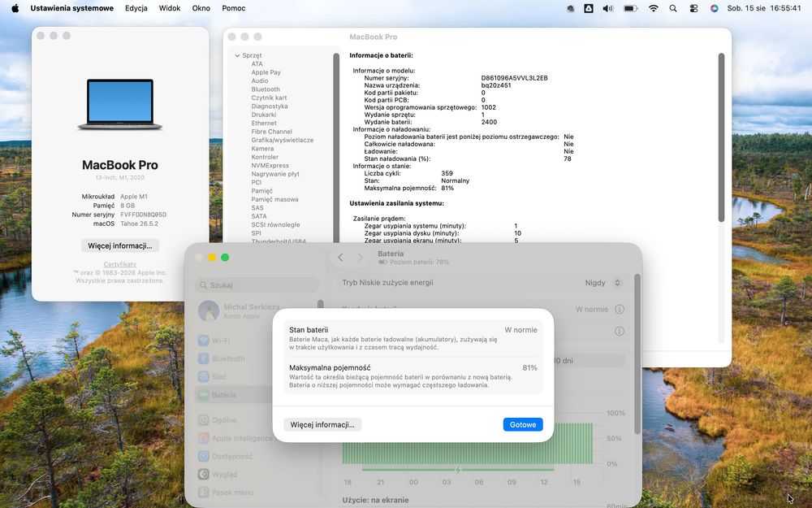Click the battery serial number D861096A5VVL3L2EB
This screenshot has height=508, width=812.
coord(514,78)
